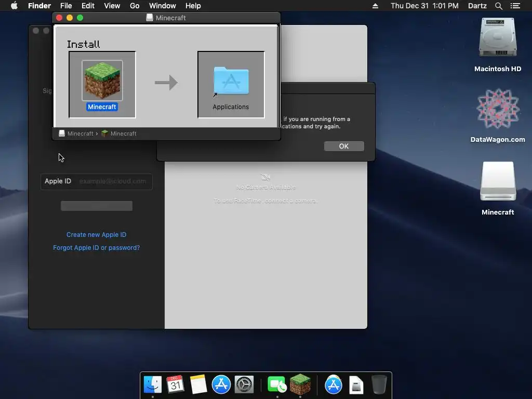Click OK in the error dialog
Viewport: 532px width, 399px height.
[344, 146]
